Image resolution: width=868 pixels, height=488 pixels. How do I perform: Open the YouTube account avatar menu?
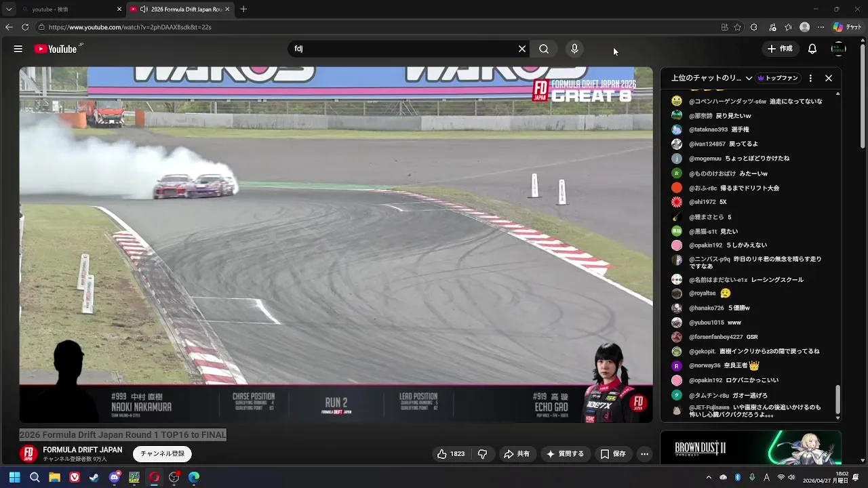(x=839, y=49)
